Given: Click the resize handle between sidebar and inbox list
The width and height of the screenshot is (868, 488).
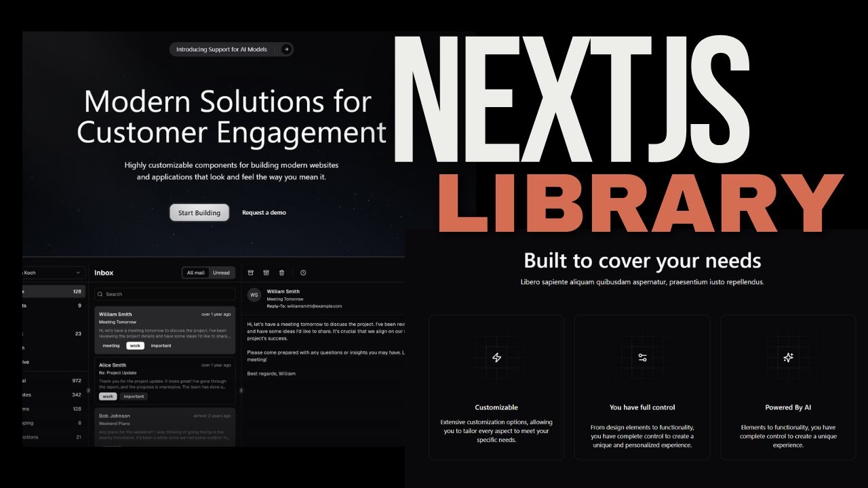Looking at the screenshot, I should click(89, 390).
